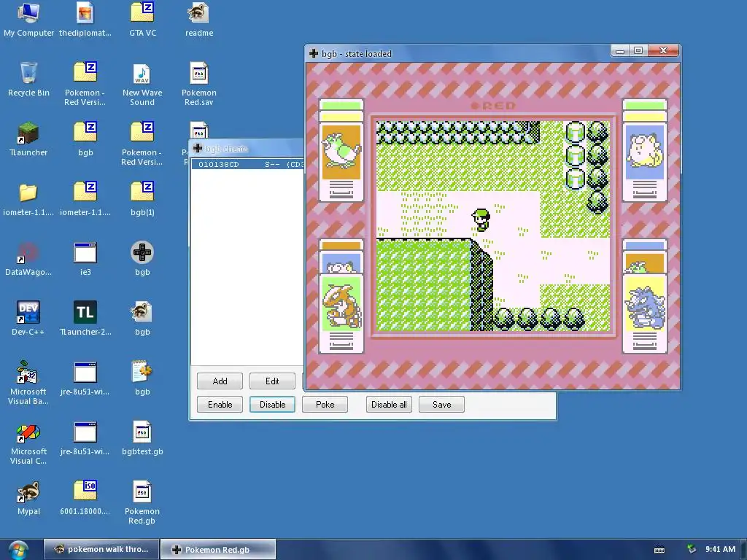The height and width of the screenshot is (560, 747).
Task: Click the Disable cheat button
Action: (x=272, y=404)
